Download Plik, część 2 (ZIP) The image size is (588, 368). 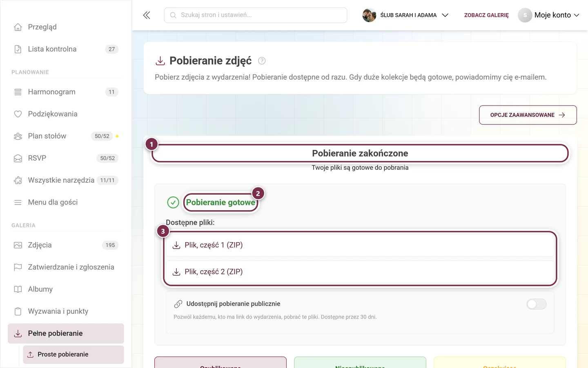(360, 272)
